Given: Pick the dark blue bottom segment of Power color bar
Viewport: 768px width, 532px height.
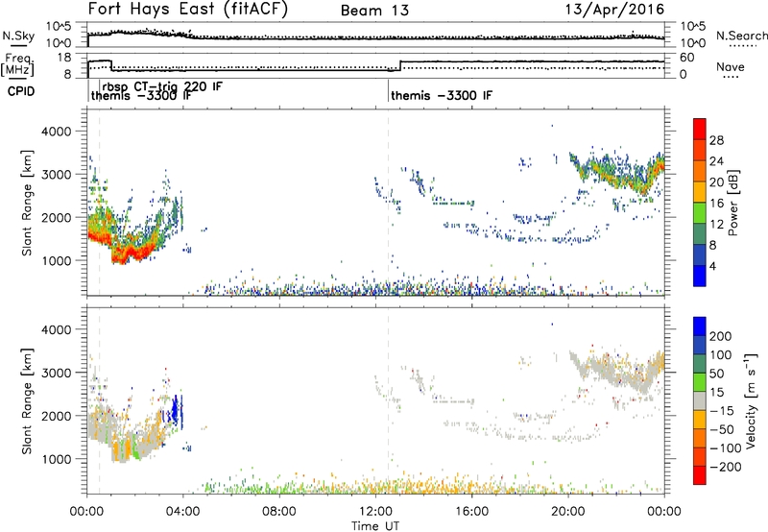Looking at the screenshot, I should 700,276.
